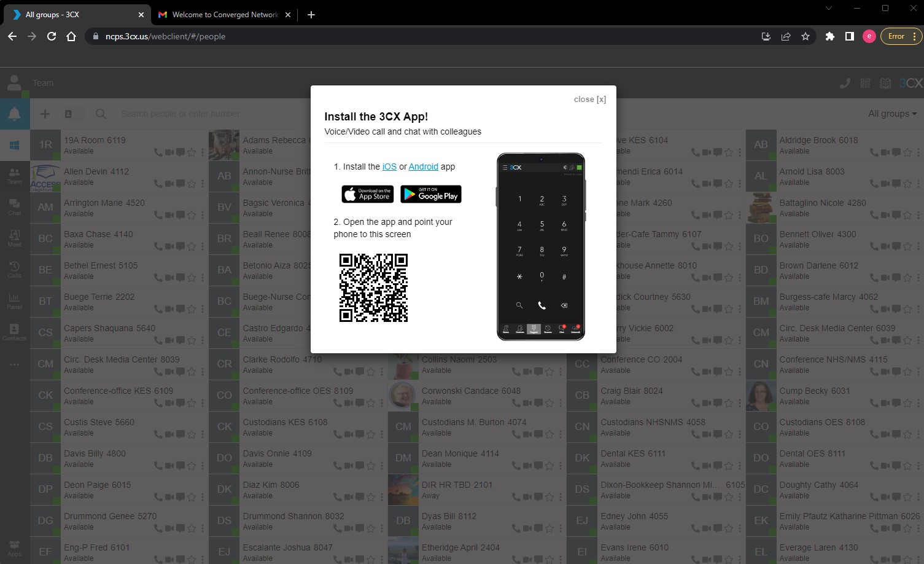Open the iOS app link
The height and width of the screenshot is (564, 924).
pyautogui.click(x=389, y=166)
